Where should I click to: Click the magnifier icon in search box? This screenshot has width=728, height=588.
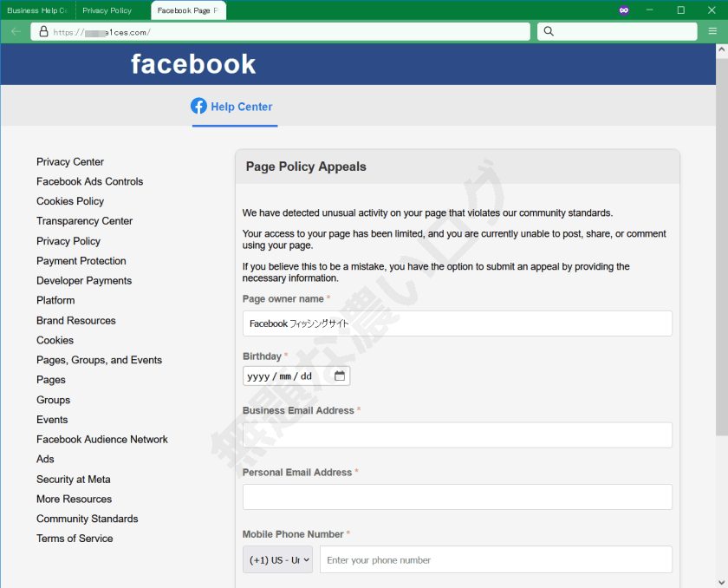[x=549, y=31]
